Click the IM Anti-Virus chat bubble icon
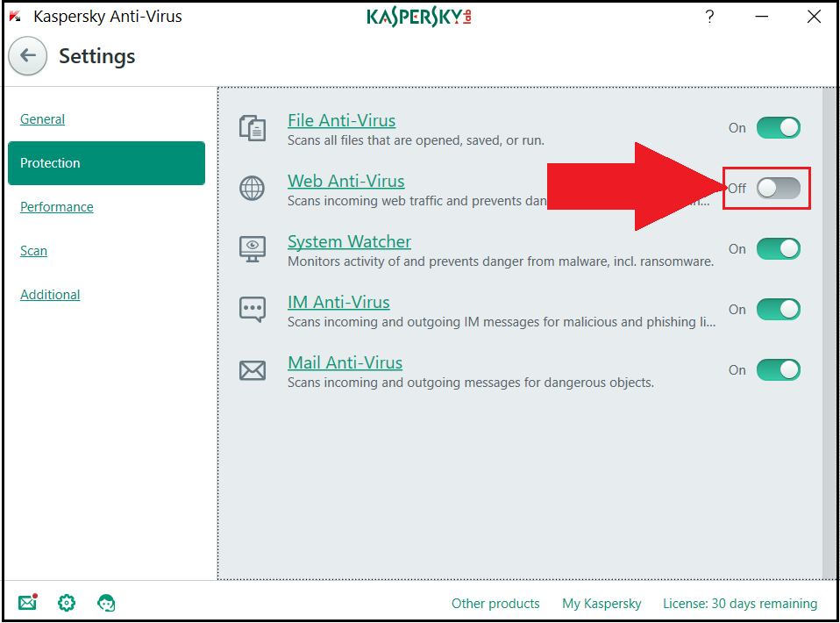840x623 pixels. pyautogui.click(x=253, y=310)
